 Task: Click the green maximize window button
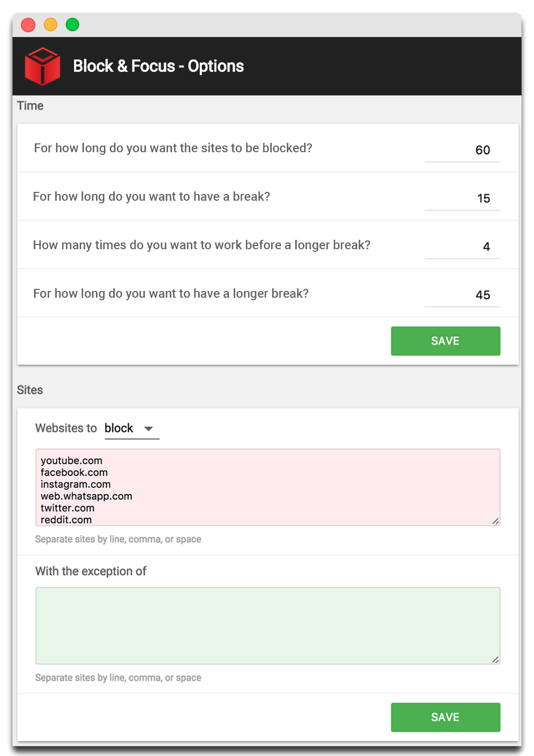point(72,25)
